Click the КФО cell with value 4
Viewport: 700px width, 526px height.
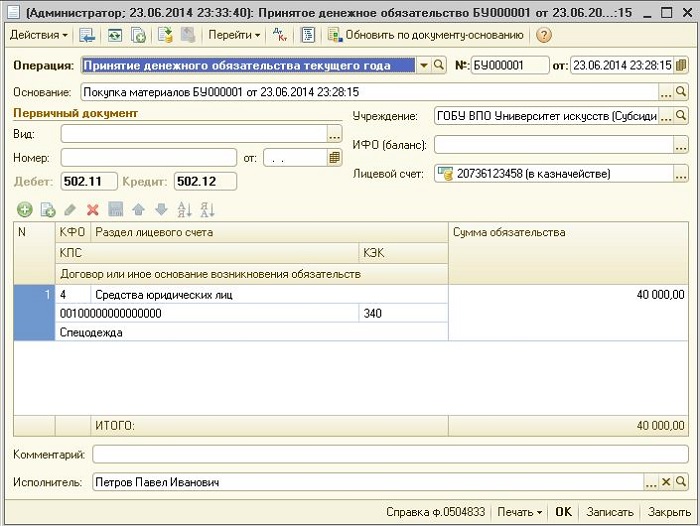73,295
